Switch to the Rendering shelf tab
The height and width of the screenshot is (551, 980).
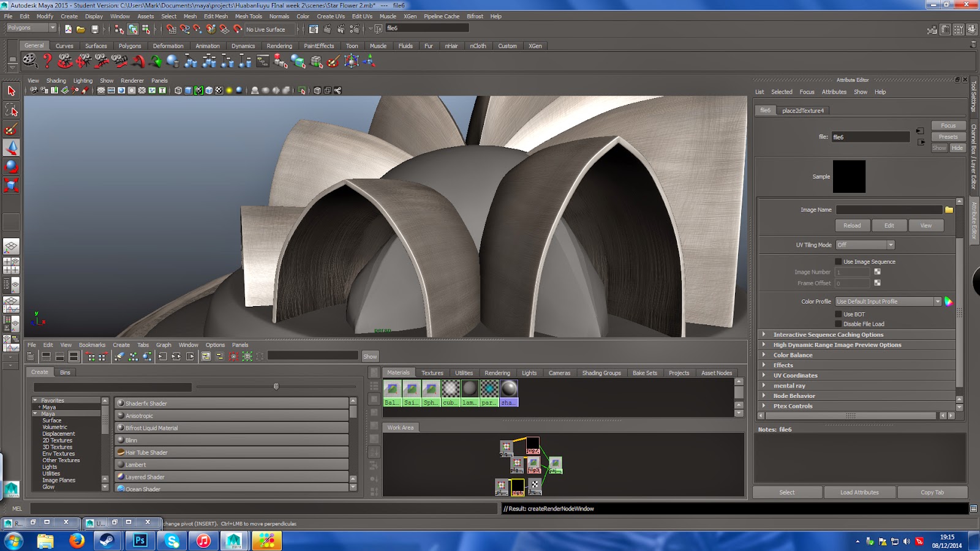279,46
